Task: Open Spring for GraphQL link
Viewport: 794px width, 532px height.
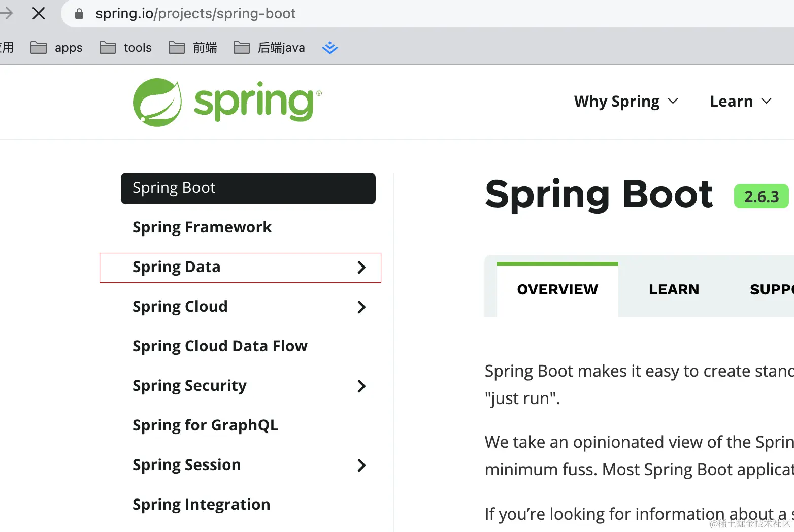Action: [x=205, y=425]
